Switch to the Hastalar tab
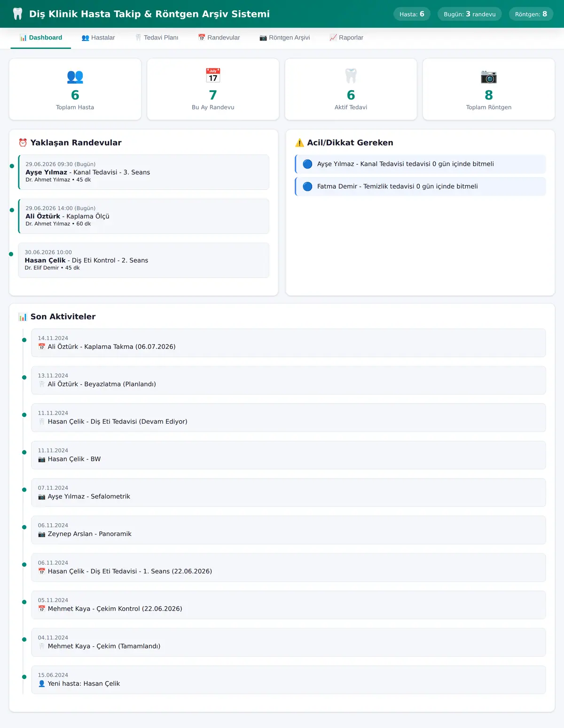This screenshot has height=728, width=564. tap(98, 38)
